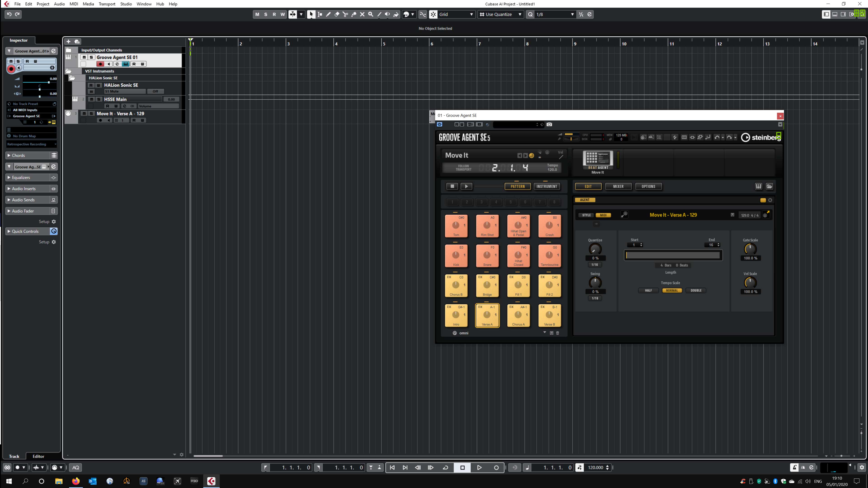The image size is (868, 488).
Task: Click the Auto-Scroll icon in toolbar
Action: click(x=293, y=14)
